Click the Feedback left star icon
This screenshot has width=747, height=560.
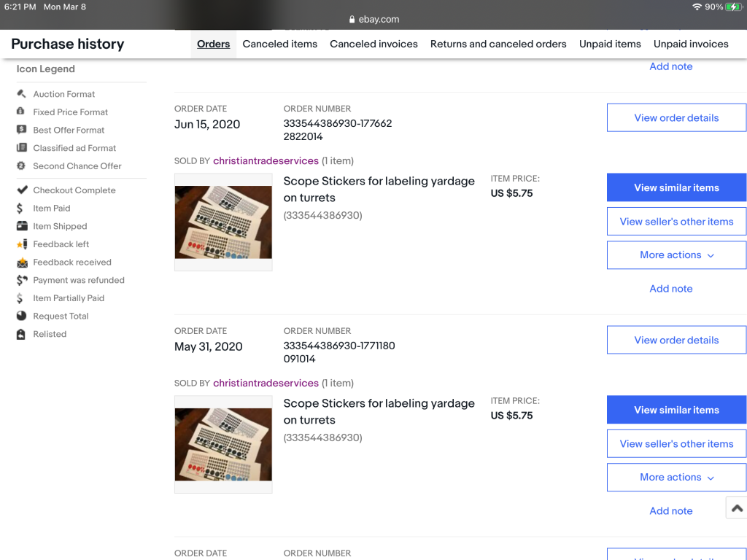[22, 244]
